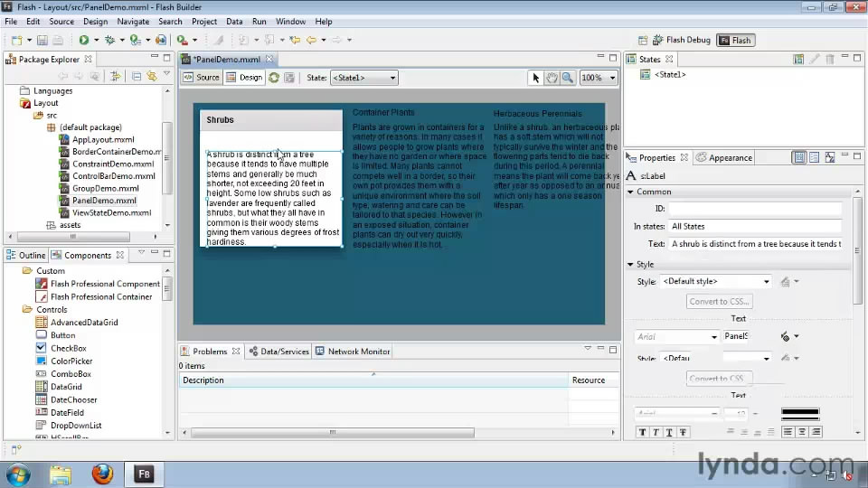Open Firefox from the taskbar

click(x=102, y=474)
